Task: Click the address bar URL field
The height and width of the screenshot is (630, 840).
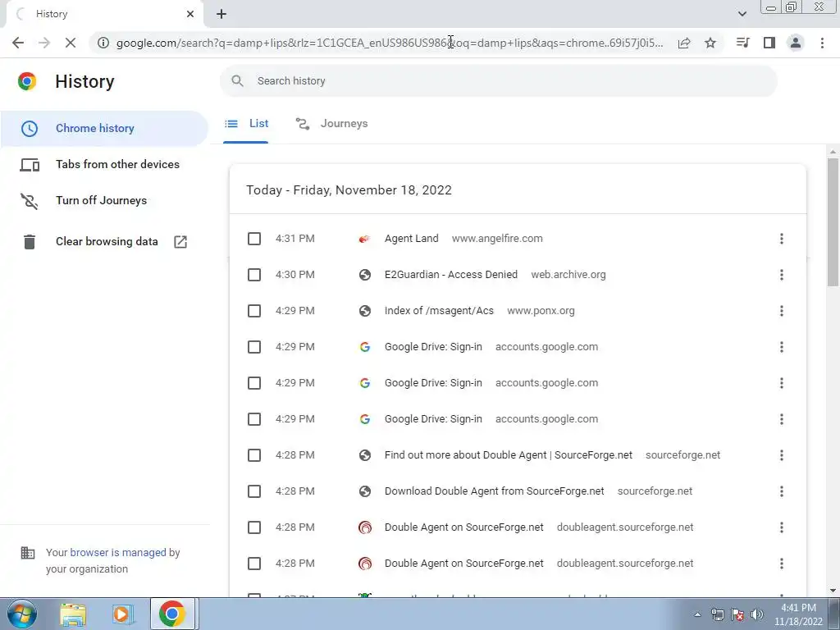Action: 390,43
